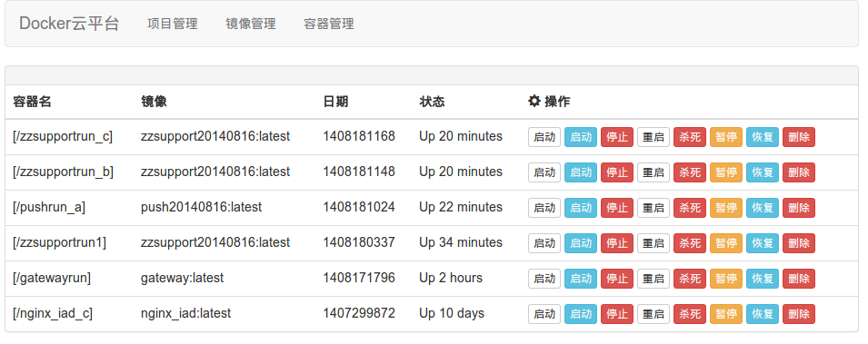Click the Docker云平台 brand link
This screenshot has height=344, width=868.
tap(69, 24)
